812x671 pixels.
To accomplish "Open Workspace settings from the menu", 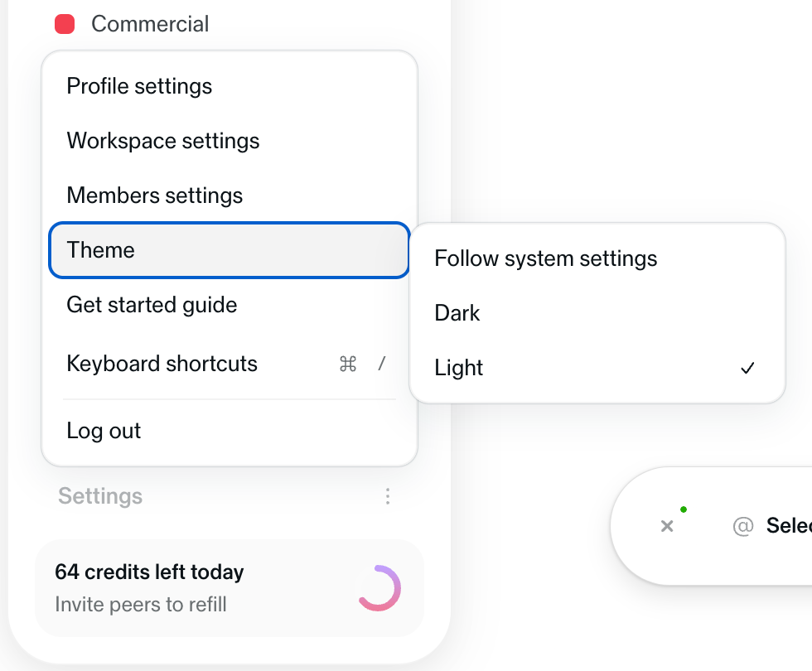I will click(x=163, y=141).
